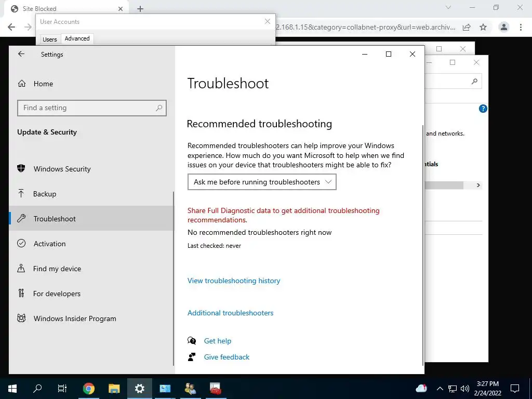Image resolution: width=532 pixels, height=399 pixels.
Task: Type in Find a setting box
Action: coord(91,108)
